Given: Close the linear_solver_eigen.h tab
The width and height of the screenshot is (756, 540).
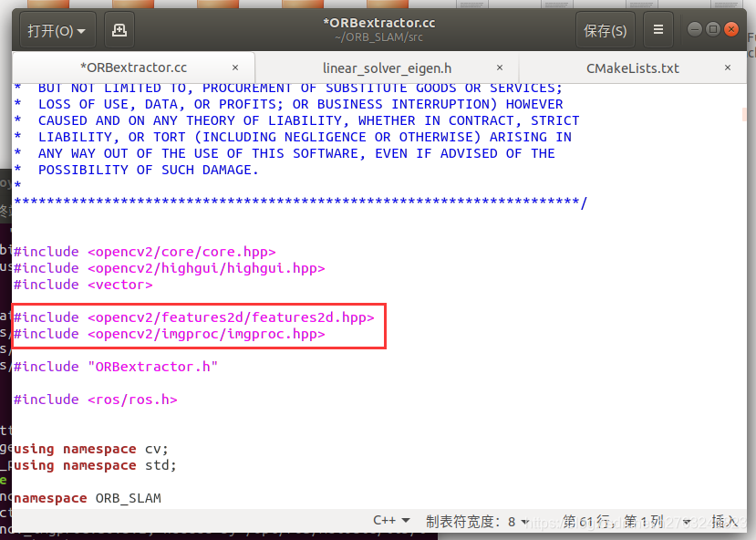Looking at the screenshot, I should pos(500,67).
